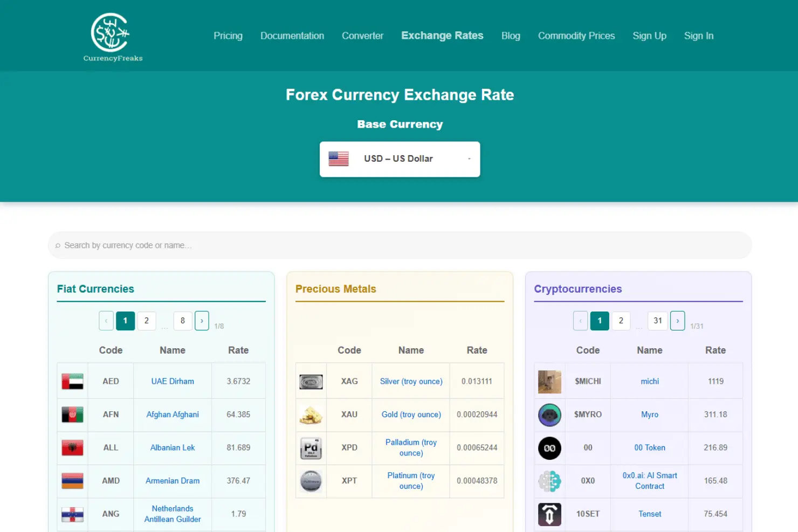The width and height of the screenshot is (798, 532).
Task: Click the Silver XAG metal icon
Action: (311, 382)
